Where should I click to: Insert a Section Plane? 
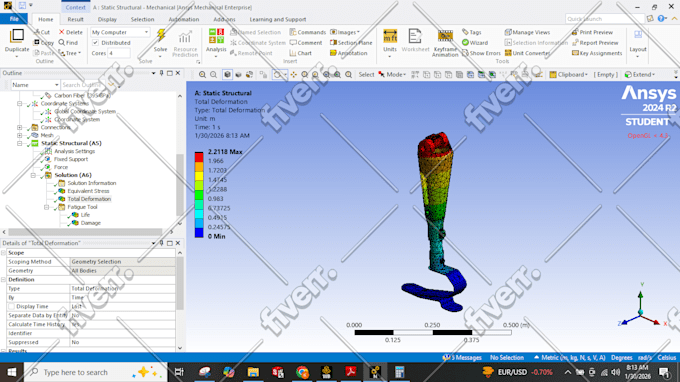(351, 42)
